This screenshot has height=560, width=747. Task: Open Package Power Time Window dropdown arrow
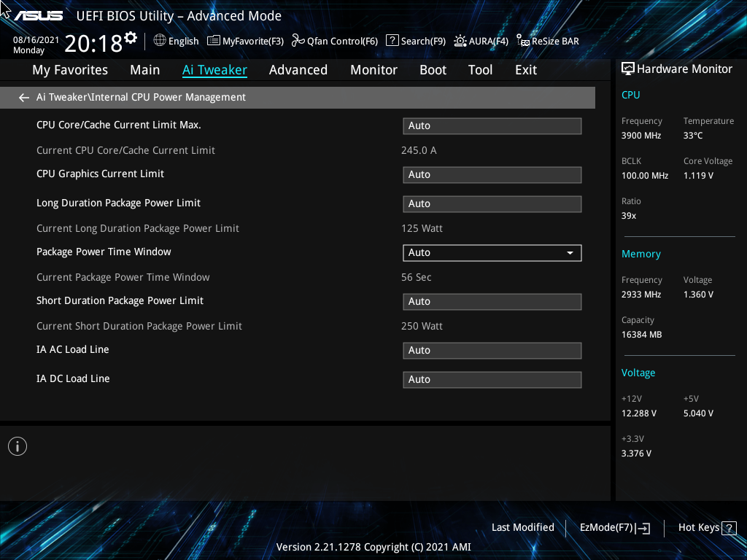pyautogui.click(x=570, y=253)
